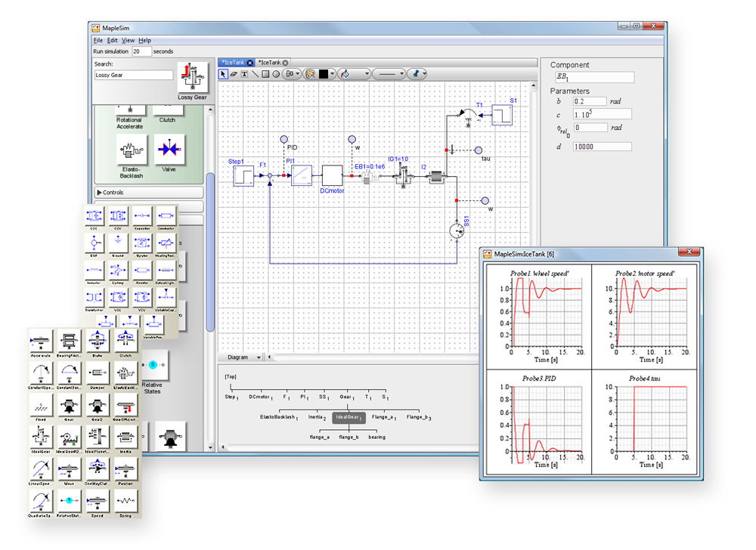Pick the eraser tool in toolbar
The width and height of the screenshot is (756, 550).
(234, 74)
